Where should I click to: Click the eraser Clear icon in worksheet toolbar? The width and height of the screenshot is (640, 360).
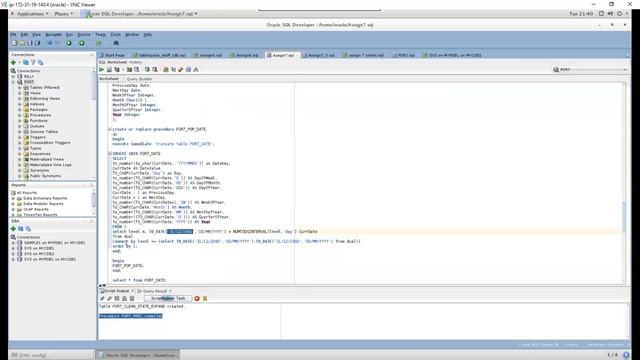point(180,69)
